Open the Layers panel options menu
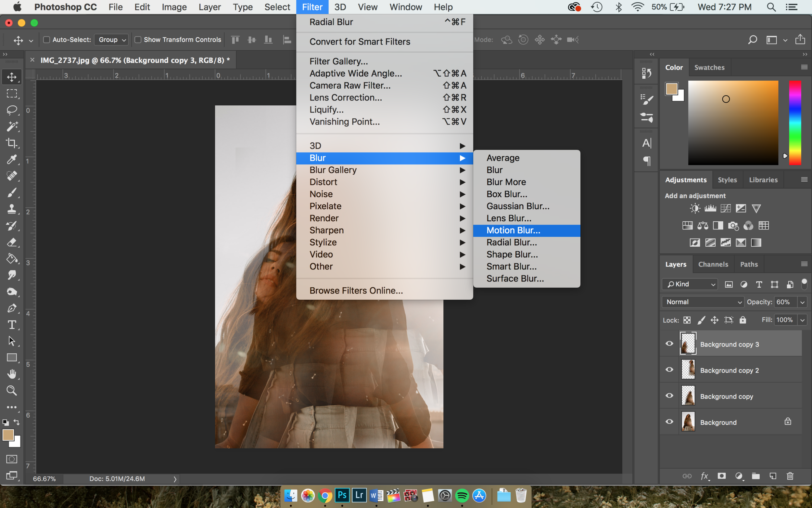The width and height of the screenshot is (812, 508). coord(804,264)
